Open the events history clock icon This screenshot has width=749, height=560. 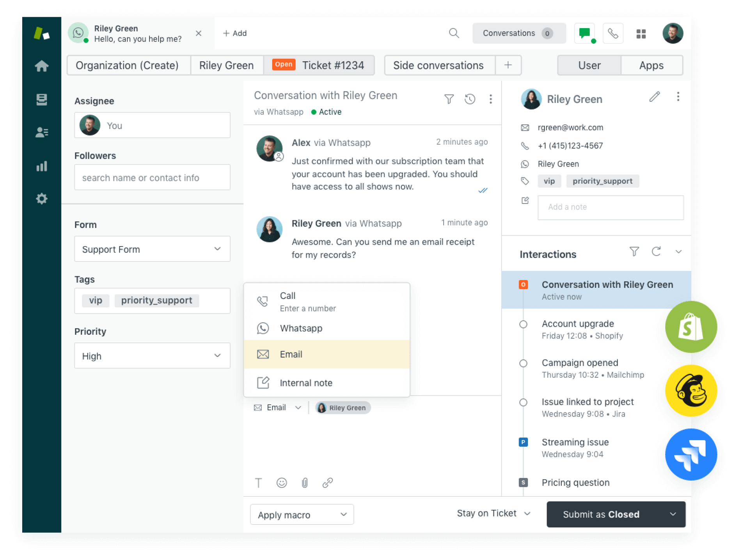point(470,99)
